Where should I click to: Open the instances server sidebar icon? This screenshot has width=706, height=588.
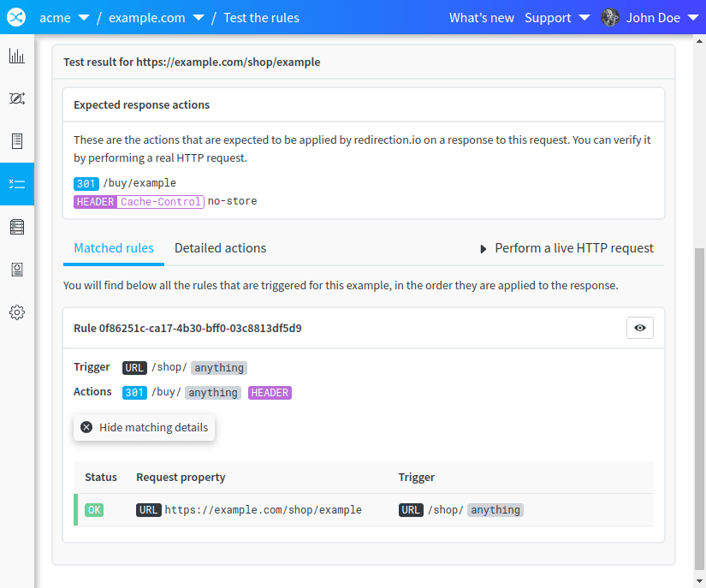pyautogui.click(x=16, y=227)
